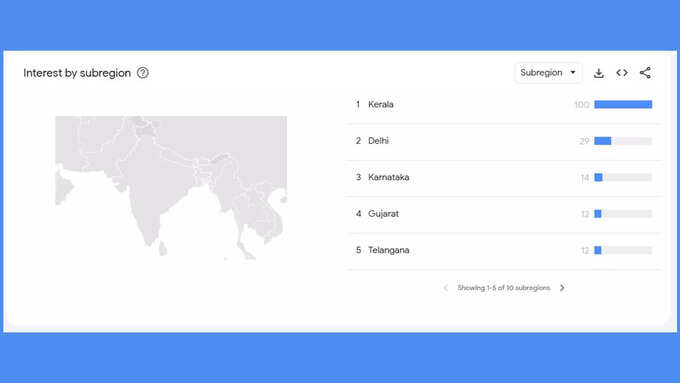Image resolution: width=680 pixels, height=383 pixels.
Task: Click Kerala's interest bar showing 100
Action: [x=623, y=105]
